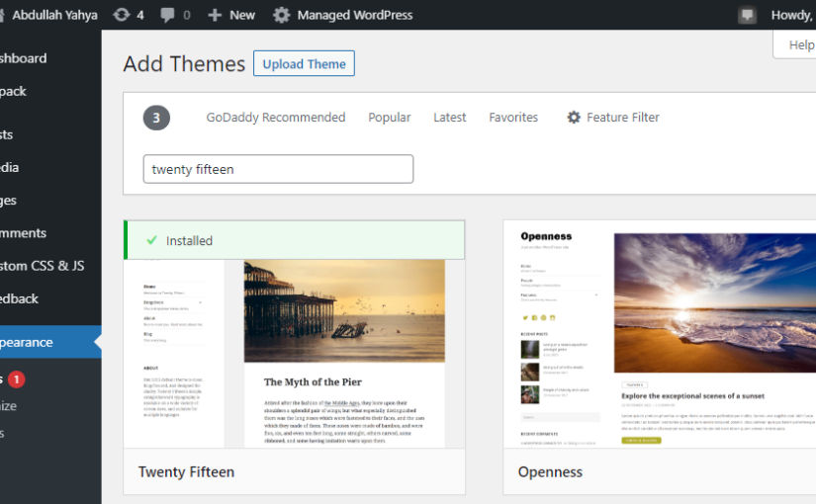Click Abdullah Yahya site name link
Viewport: 816px width, 504px height.
54,15
